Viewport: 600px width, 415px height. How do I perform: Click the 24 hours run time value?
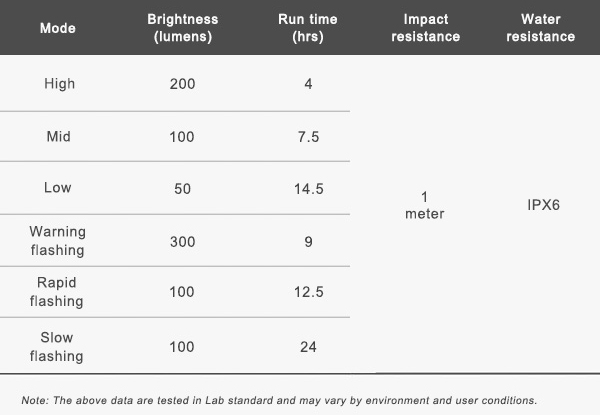(x=308, y=347)
